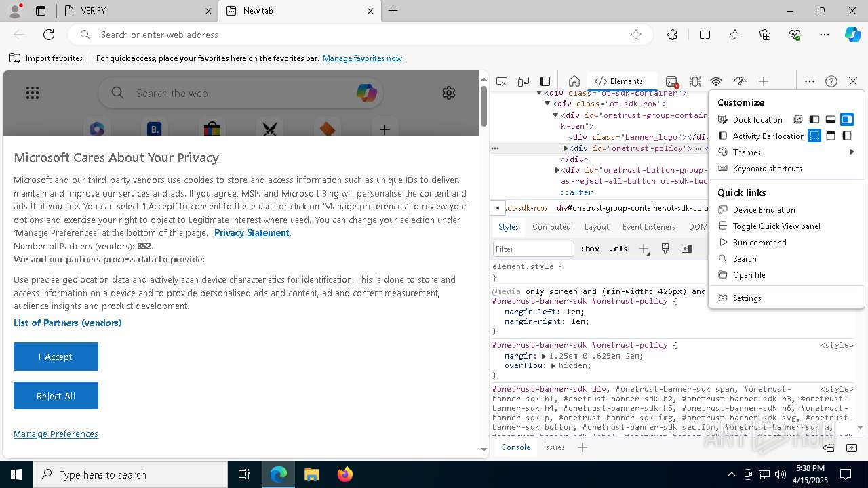Screen dimensions: 868x488
Task: Open Keyboard shortcuts from Customize menu
Action: (787, 168)
